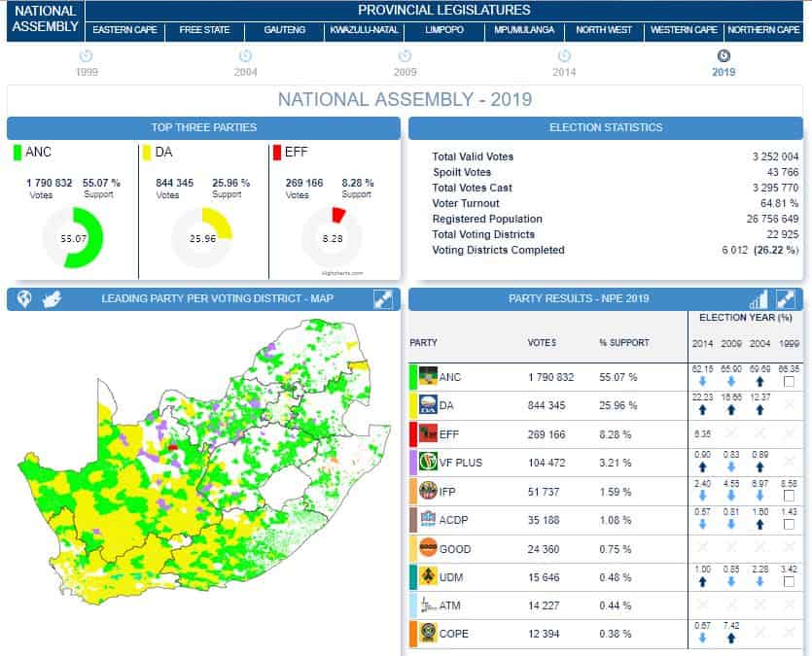
Task: Click the COPE party logo
Action: pos(428,634)
